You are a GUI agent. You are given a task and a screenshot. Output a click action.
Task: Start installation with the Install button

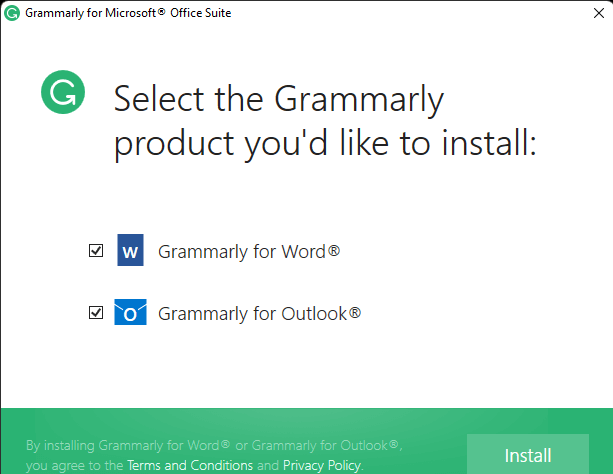tap(528, 454)
